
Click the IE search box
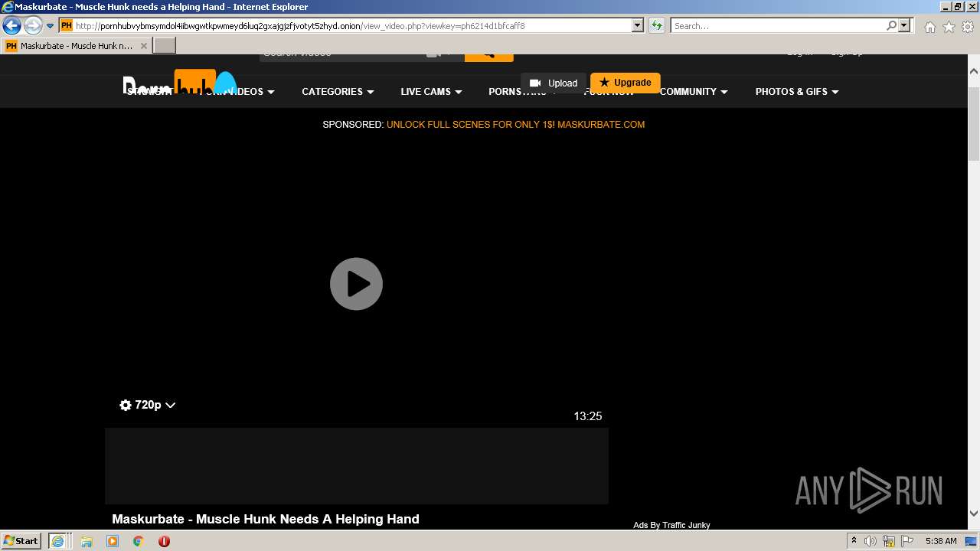point(777,26)
